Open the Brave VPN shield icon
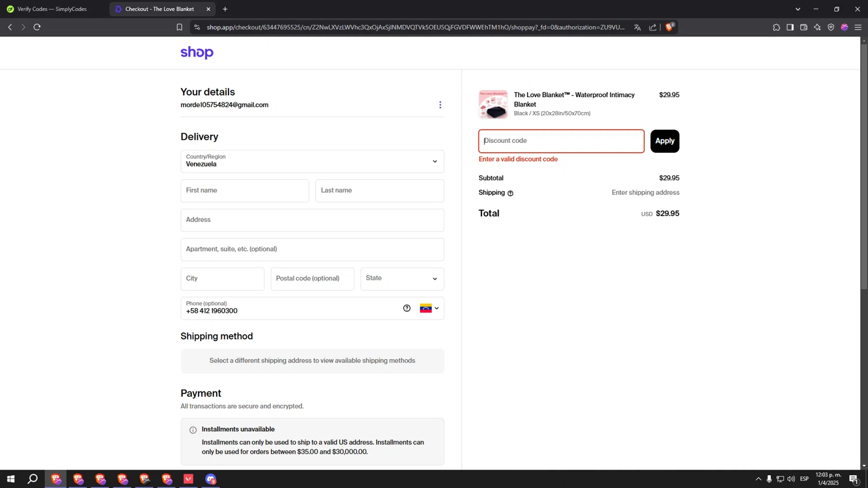This screenshot has width=868, height=488. point(831,27)
